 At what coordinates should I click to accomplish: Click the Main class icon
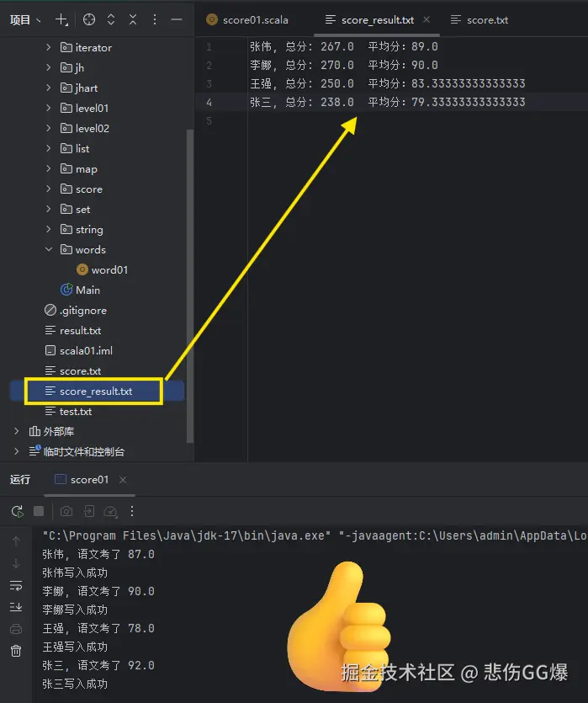[x=66, y=290]
